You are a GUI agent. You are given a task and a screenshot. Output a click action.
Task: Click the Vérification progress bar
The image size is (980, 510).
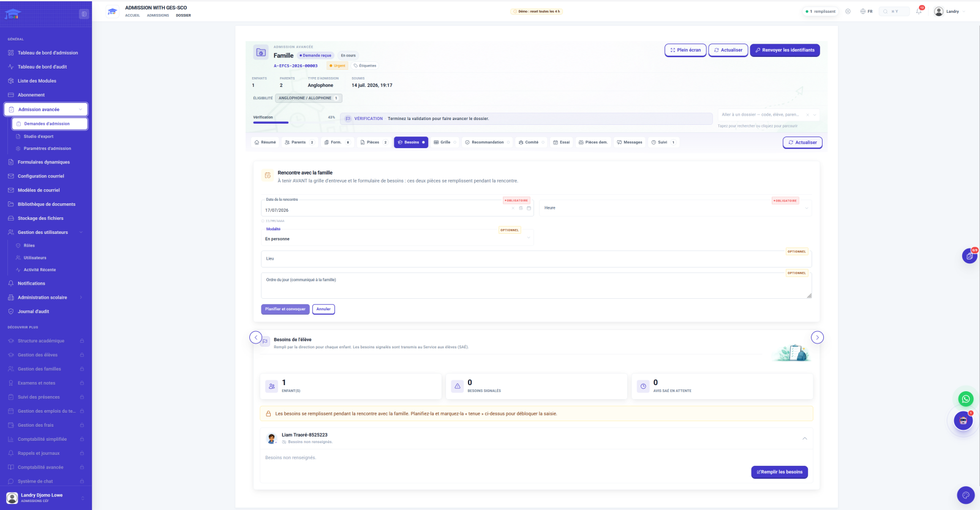pyautogui.click(x=294, y=122)
